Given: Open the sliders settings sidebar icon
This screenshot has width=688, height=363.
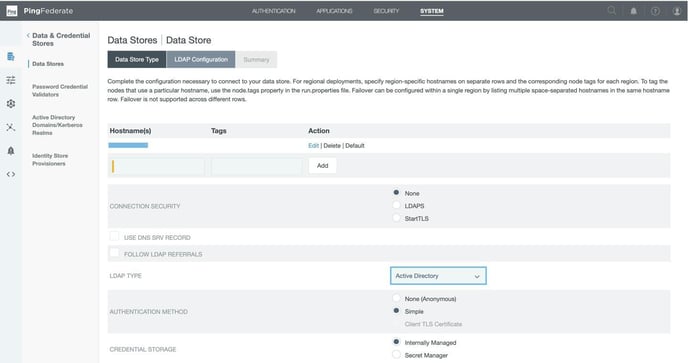Looking at the screenshot, I should point(11,80).
